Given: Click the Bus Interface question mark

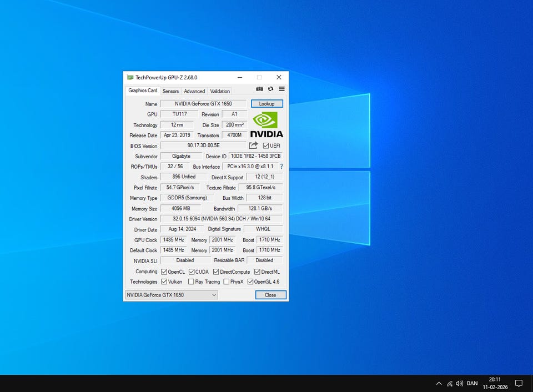Looking at the screenshot, I should click(281, 167).
